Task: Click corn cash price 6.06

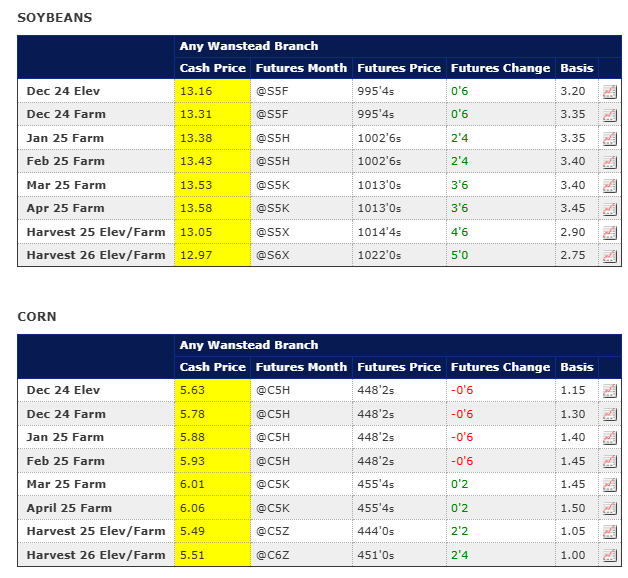Action: (x=192, y=508)
